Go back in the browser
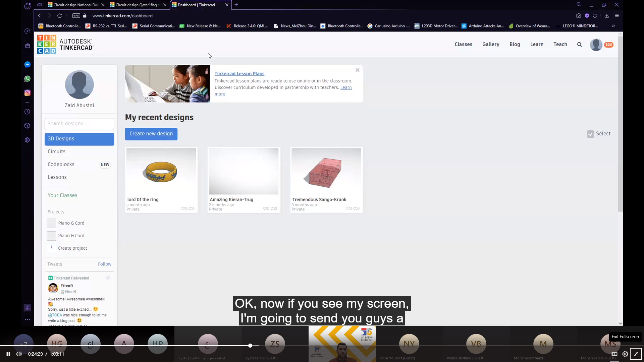This screenshot has height=362, width=644. click(x=39, y=16)
